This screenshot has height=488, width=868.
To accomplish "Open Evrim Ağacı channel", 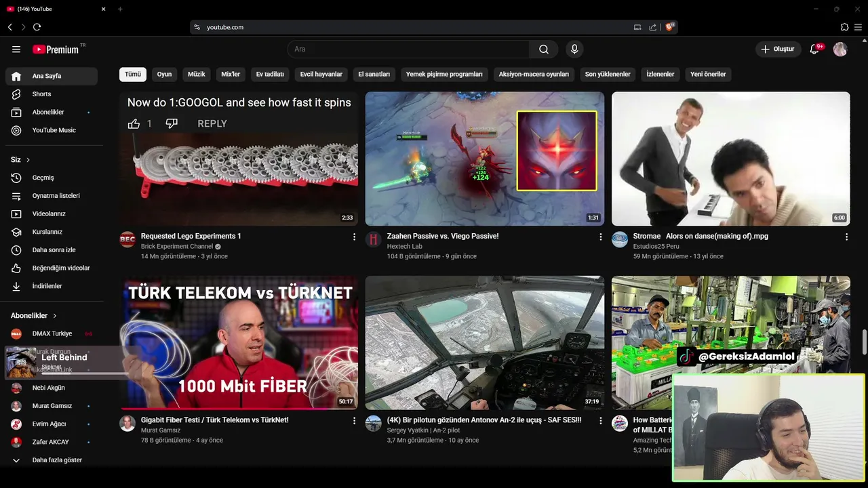I will click(x=52, y=424).
